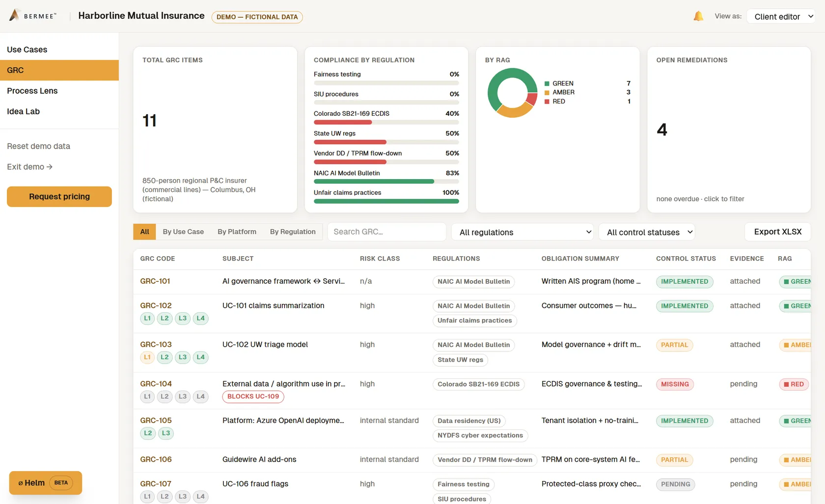825x504 pixels.
Task: Click the L1 badge under GRC-104
Action: (x=147, y=397)
